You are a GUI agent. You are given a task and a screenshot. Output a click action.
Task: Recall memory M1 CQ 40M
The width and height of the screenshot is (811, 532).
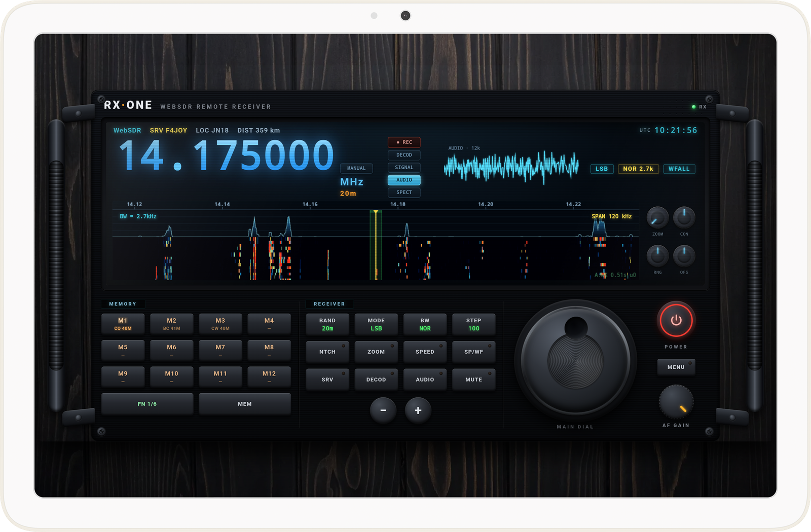click(x=123, y=324)
